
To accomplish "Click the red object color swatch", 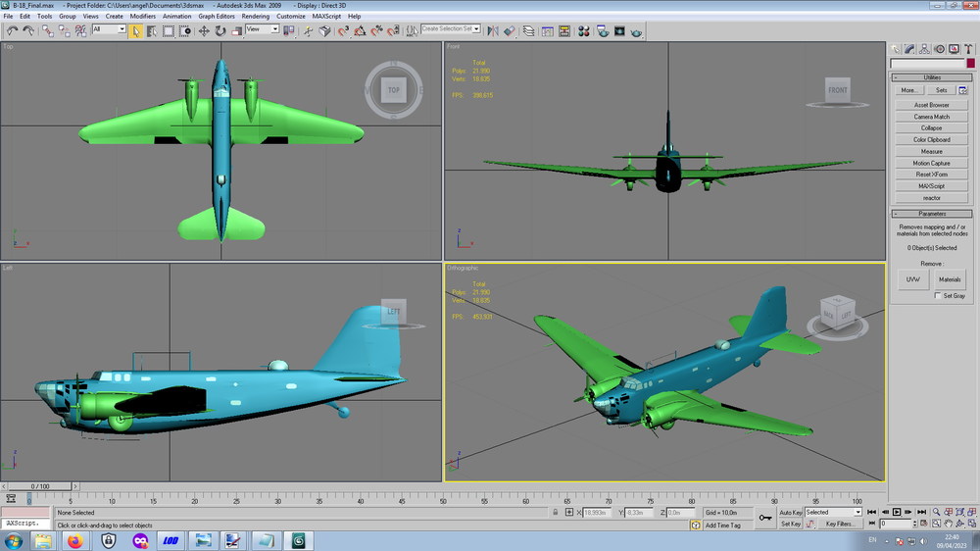I will pos(970,63).
